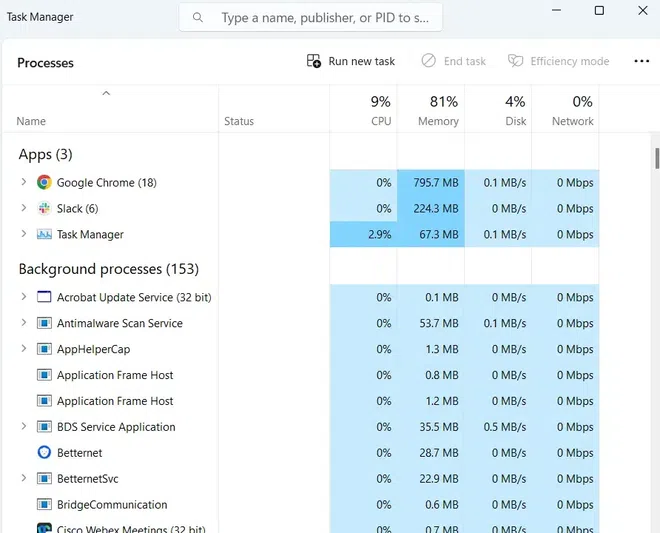This screenshot has width=660, height=533.
Task: Click Slack's 224.3 MB memory value
Action: pos(436,208)
